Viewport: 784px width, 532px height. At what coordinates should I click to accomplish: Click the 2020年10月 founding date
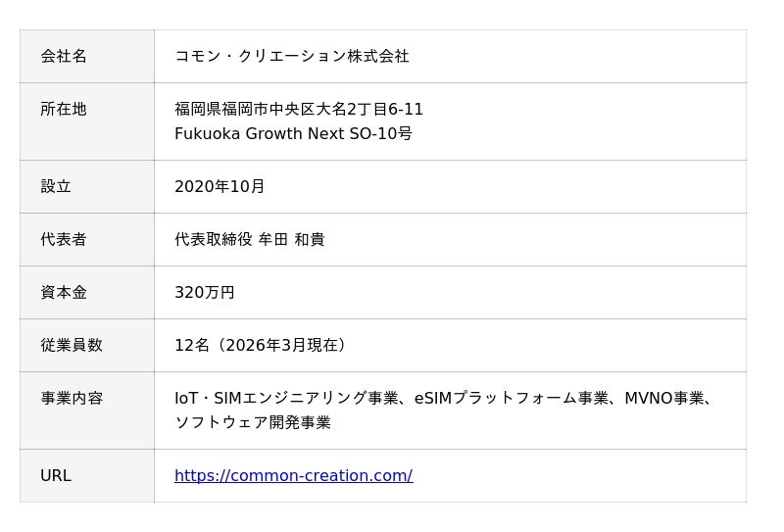pyautogui.click(x=219, y=187)
